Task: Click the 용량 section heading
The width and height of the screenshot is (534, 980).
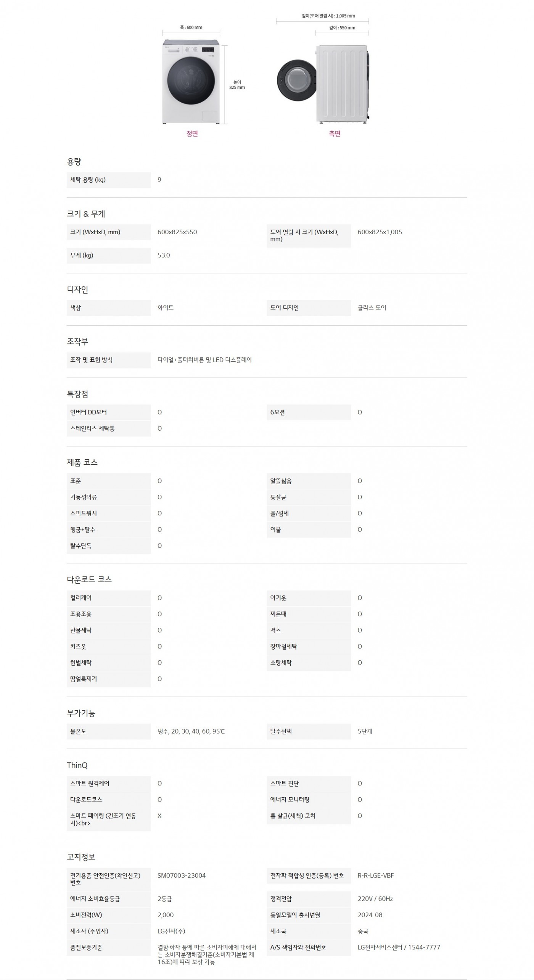Action: [x=74, y=162]
